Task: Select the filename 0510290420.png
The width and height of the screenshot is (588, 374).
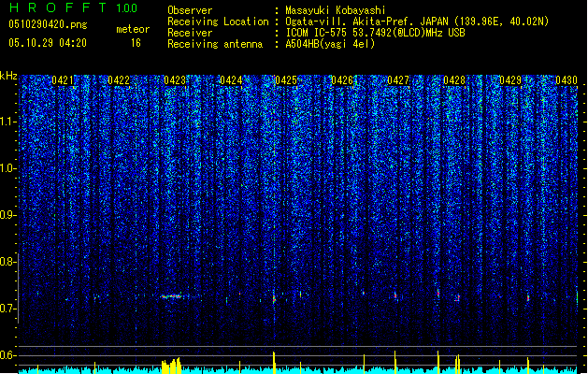Action: [48, 24]
